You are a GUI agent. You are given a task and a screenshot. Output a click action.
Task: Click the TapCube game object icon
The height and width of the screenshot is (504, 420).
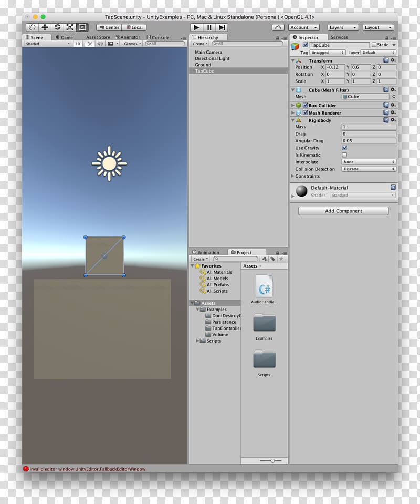pos(295,47)
